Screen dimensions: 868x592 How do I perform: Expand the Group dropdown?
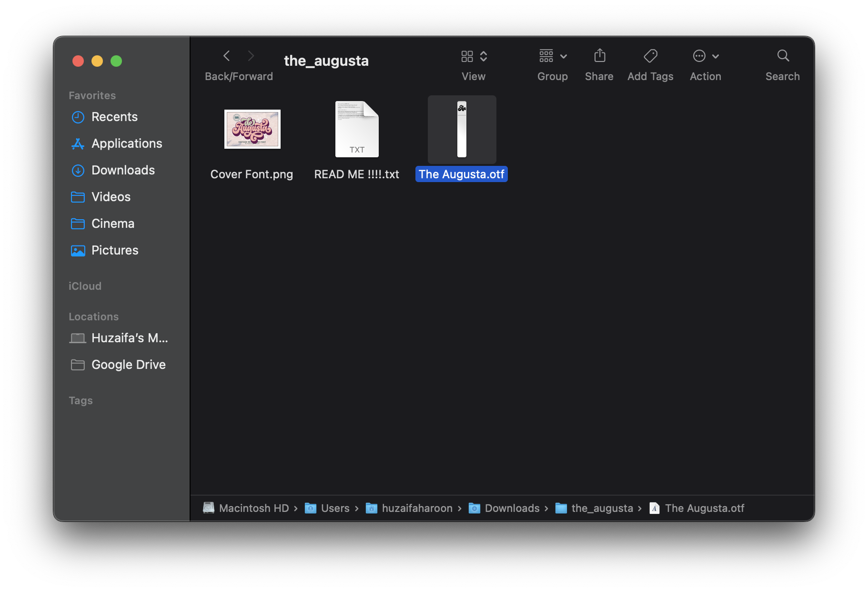coord(563,56)
